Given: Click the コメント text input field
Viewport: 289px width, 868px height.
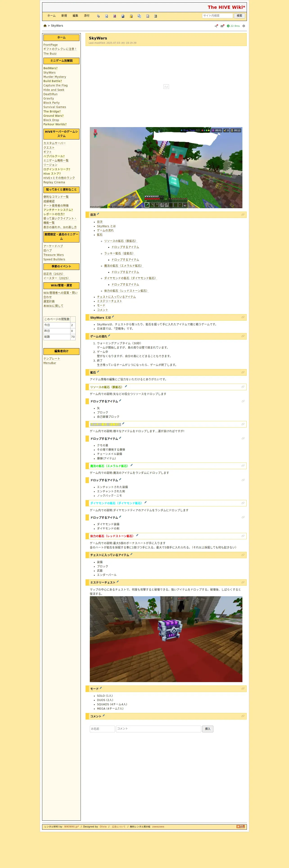Looking at the screenshot, I should point(158,729).
